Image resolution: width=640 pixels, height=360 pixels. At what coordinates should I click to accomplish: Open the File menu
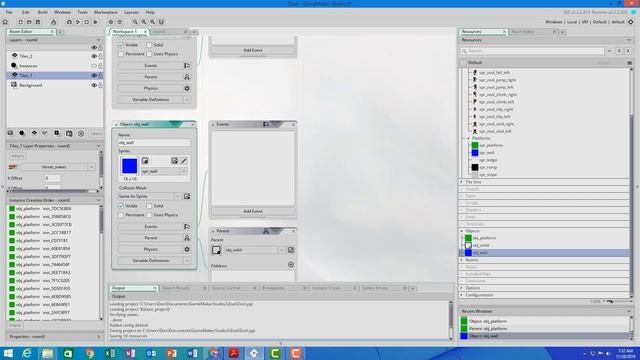click(9, 12)
